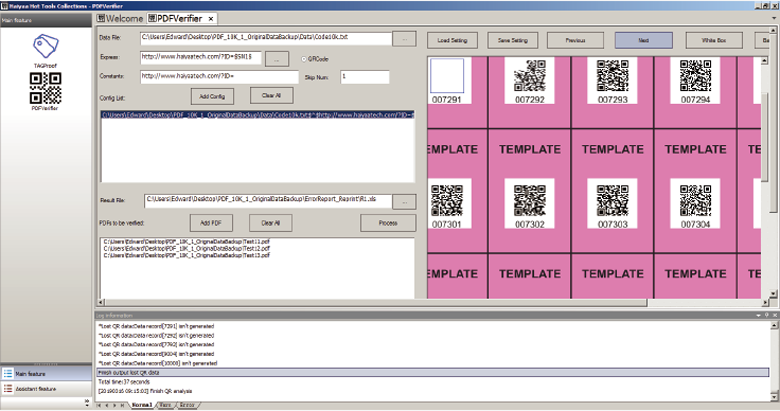Select the highlighted Config List entry
The width and height of the screenshot is (780, 411).
click(257, 115)
